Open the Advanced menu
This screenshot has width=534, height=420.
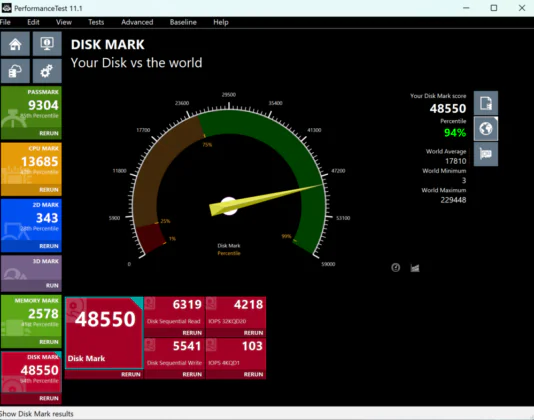coord(137,22)
